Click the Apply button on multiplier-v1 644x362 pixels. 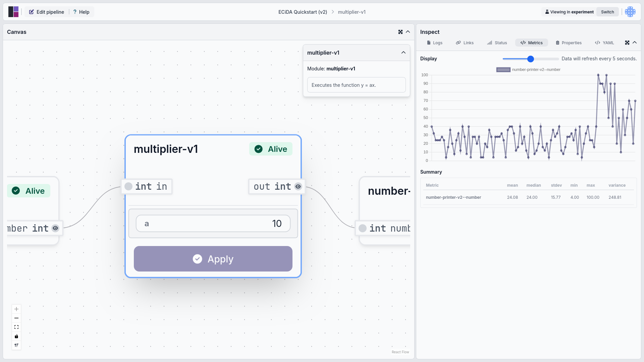[213, 259]
